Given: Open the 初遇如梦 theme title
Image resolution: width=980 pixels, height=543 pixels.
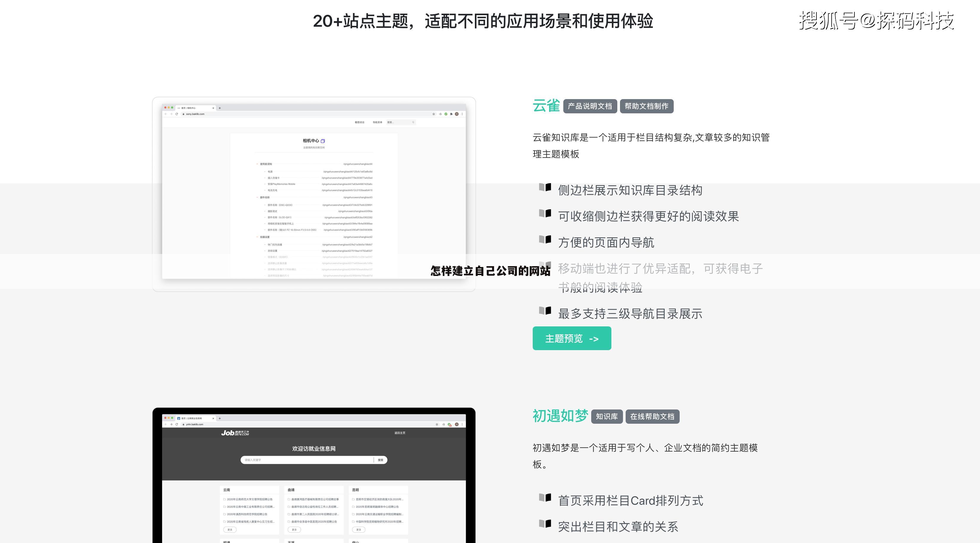Looking at the screenshot, I should tap(560, 416).
